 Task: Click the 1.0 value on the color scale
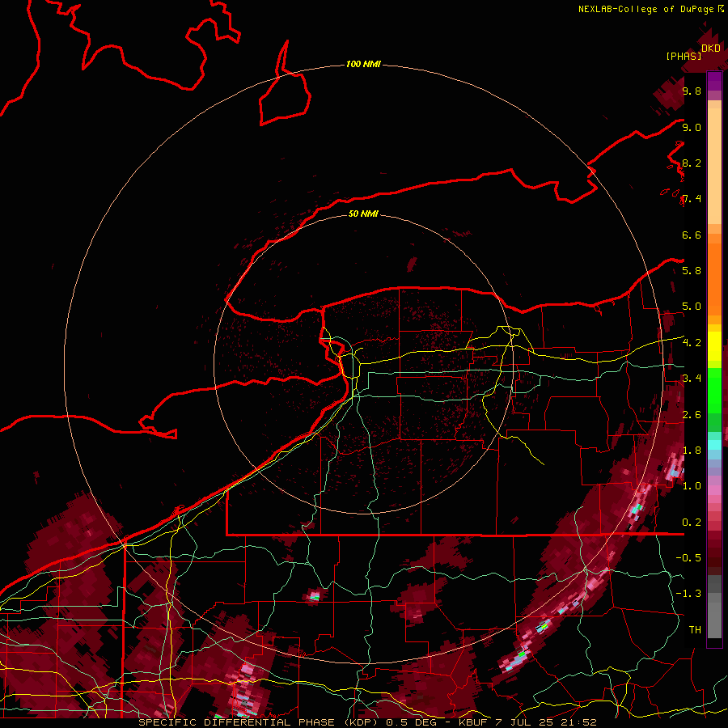pyautogui.click(x=692, y=486)
